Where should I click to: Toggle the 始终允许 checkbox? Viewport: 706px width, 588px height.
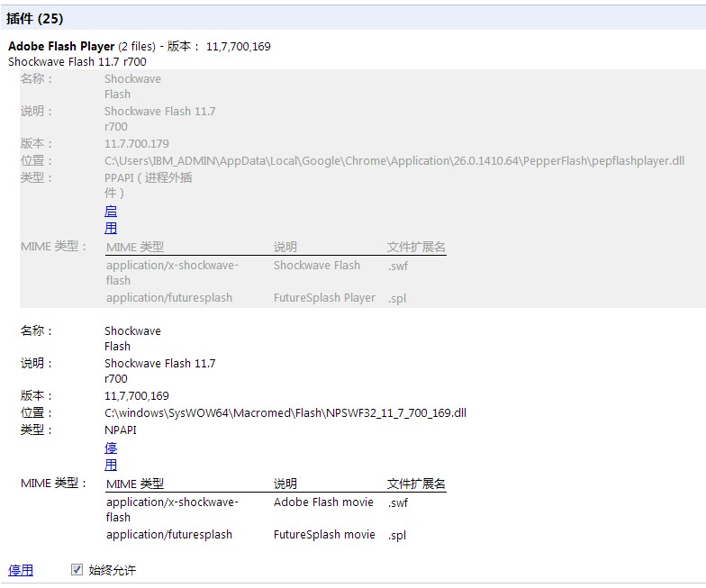click(77, 569)
